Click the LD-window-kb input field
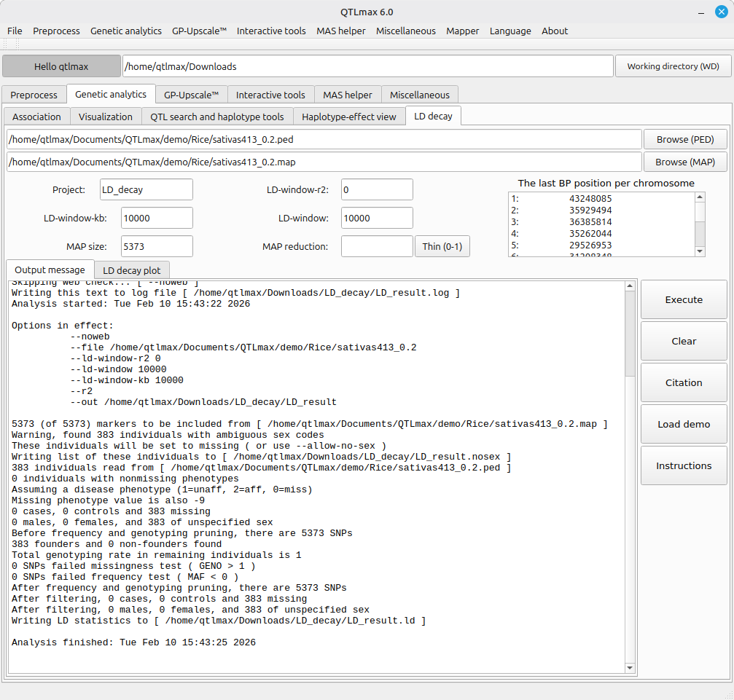 tap(156, 218)
